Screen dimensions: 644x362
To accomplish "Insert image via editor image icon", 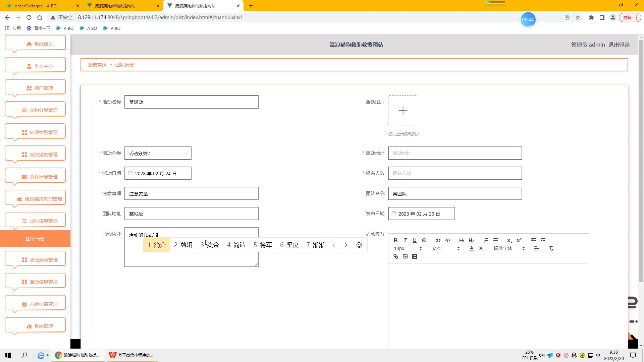I will click(405, 256).
